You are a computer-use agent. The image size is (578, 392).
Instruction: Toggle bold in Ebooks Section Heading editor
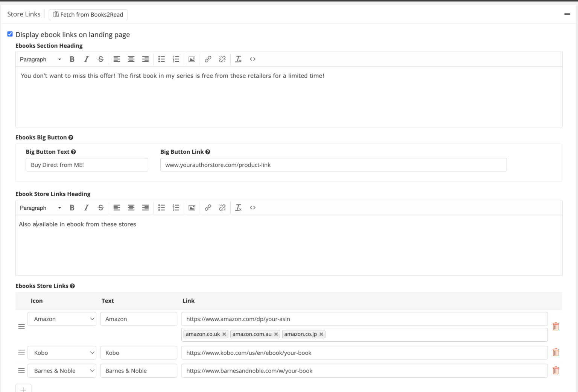point(72,59)
